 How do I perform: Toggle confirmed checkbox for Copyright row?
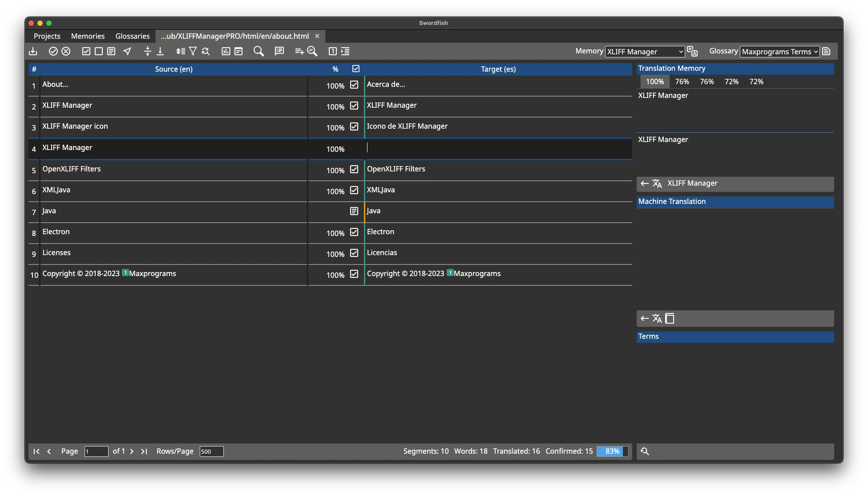(x=354, y=274)
